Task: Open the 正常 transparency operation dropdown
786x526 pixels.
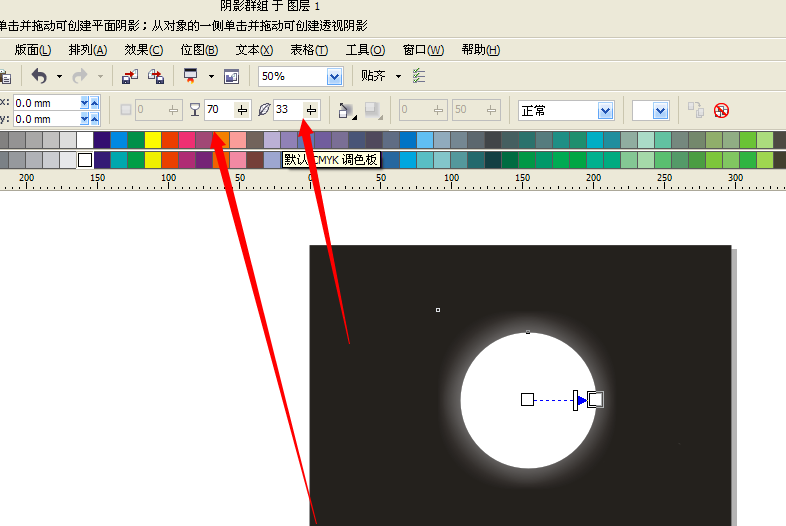Action: (606, 110)
